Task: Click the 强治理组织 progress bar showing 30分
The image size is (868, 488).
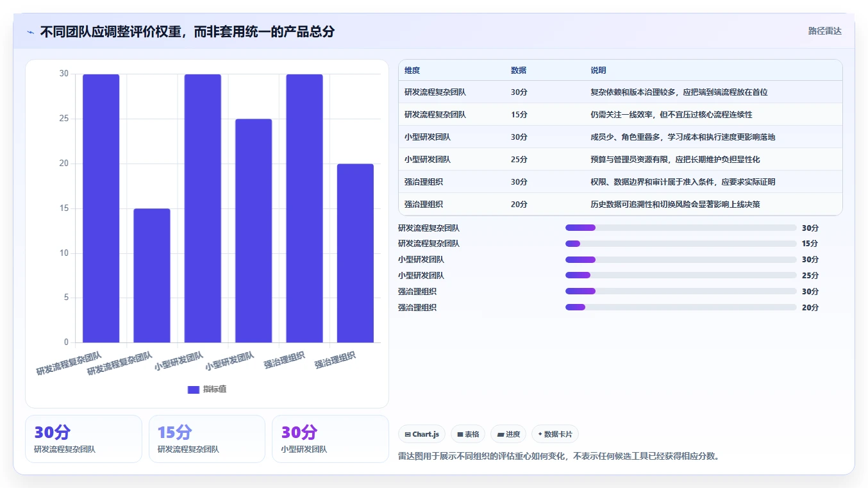Action: 681,291
